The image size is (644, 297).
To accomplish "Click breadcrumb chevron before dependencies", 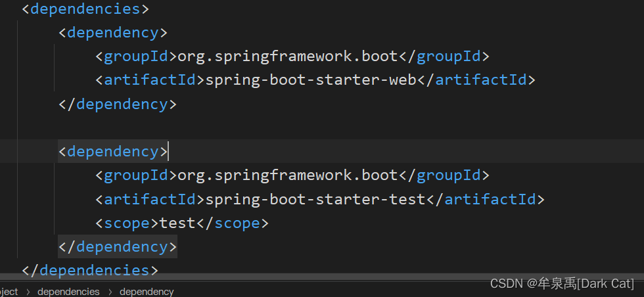I will click(x=28, y=291).
